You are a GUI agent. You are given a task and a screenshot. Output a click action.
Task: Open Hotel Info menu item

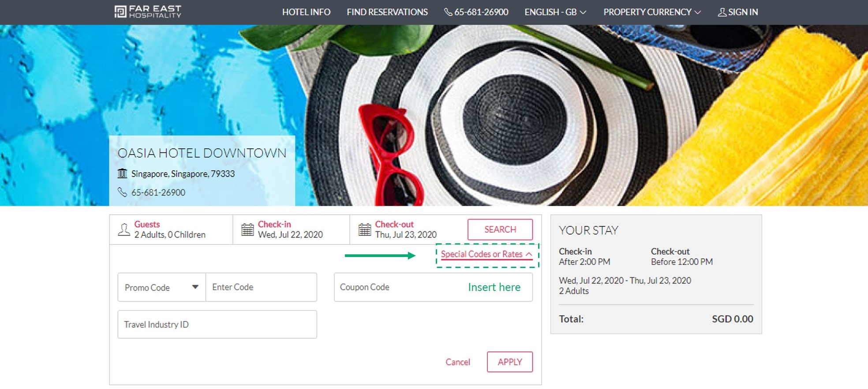pyautogui.click(x=306, y=12)
